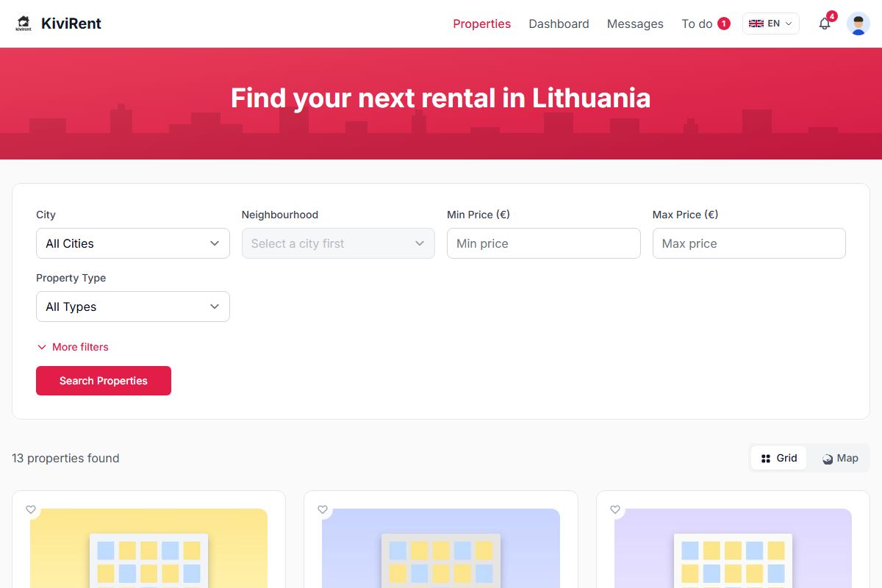The image size is (882, 588).
Task: Favorite the yellow property card with heart
Action: click(31, 509)
